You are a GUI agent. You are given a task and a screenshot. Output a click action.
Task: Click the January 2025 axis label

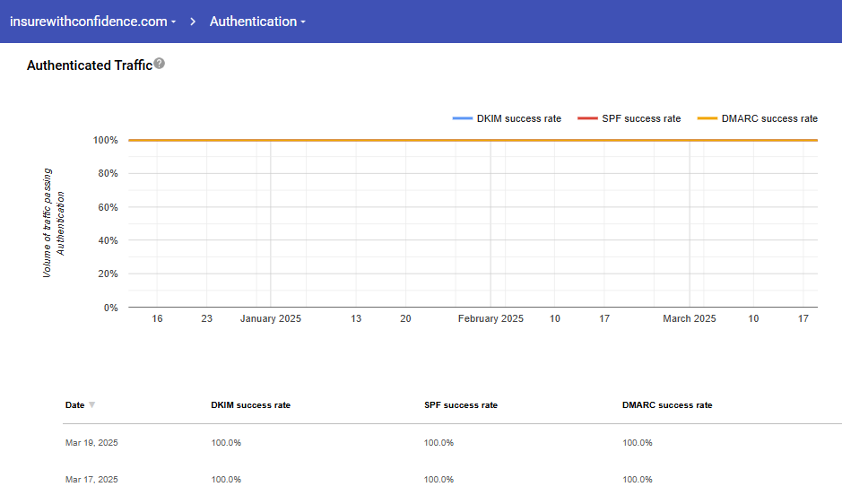(x=271, y=319)
